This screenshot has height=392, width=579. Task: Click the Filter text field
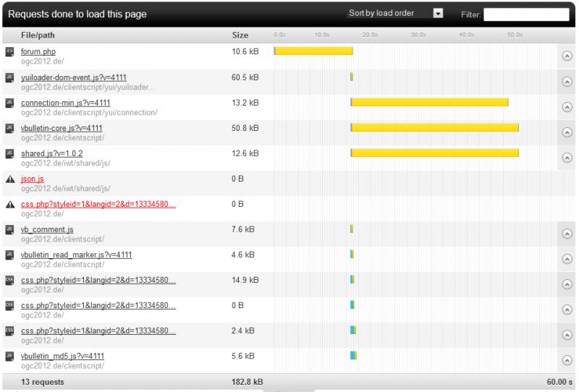click(x=526, y=14)
